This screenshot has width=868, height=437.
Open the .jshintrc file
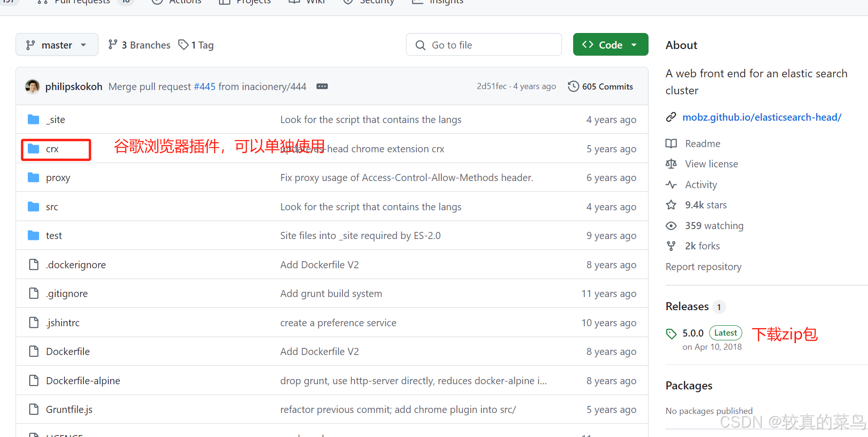pyautogui.click(x=63, y=323)
